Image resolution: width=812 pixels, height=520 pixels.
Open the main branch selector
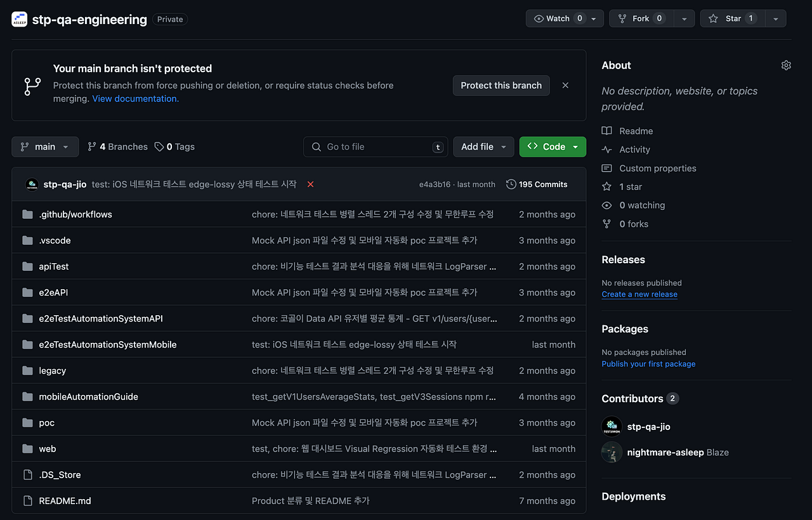45,146
